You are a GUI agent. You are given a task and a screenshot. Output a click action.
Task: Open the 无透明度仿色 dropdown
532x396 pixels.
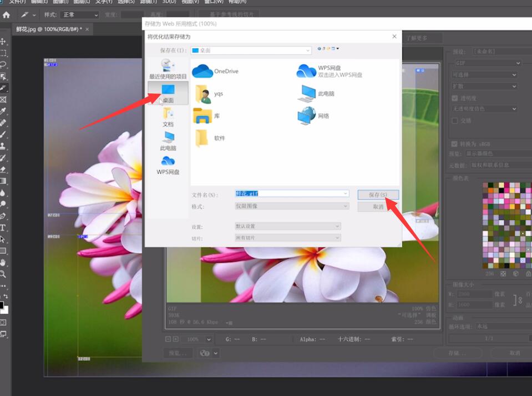click(484, 109)
